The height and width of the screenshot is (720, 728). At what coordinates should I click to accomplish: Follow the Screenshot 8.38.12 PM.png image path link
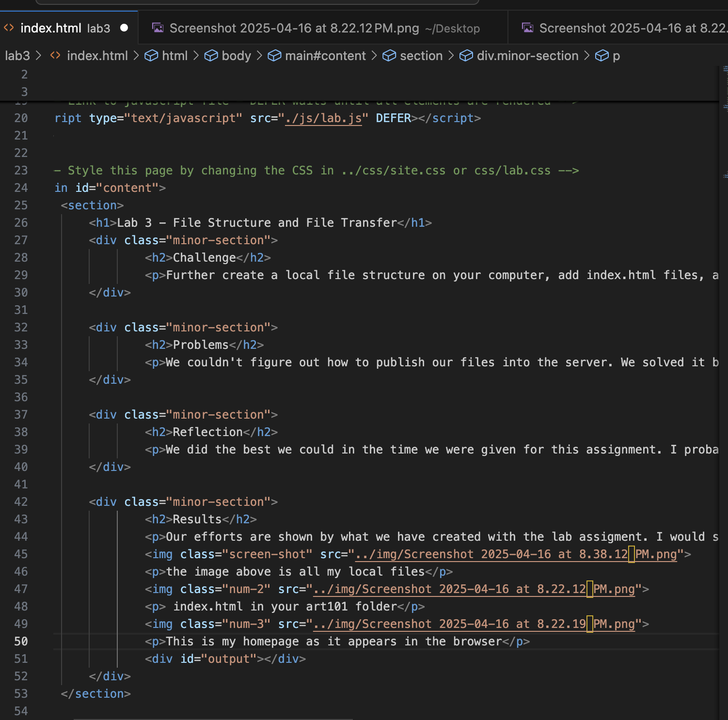[x=516, y=554]
